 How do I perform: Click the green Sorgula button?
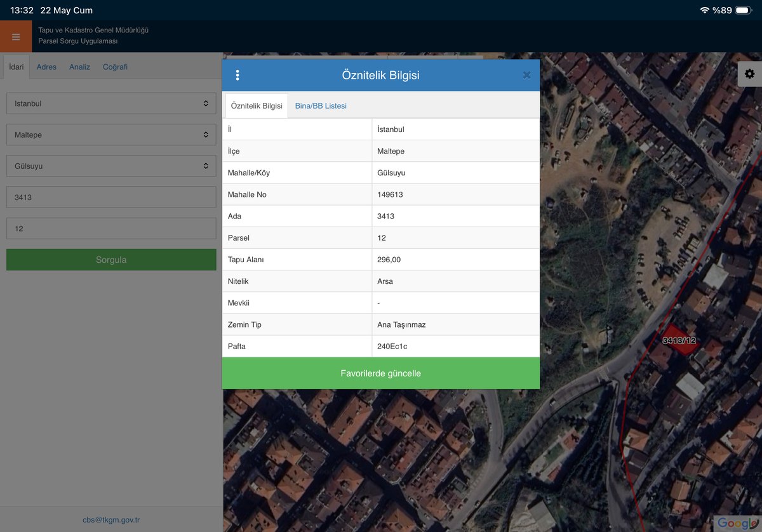click(x=111, y=260)
